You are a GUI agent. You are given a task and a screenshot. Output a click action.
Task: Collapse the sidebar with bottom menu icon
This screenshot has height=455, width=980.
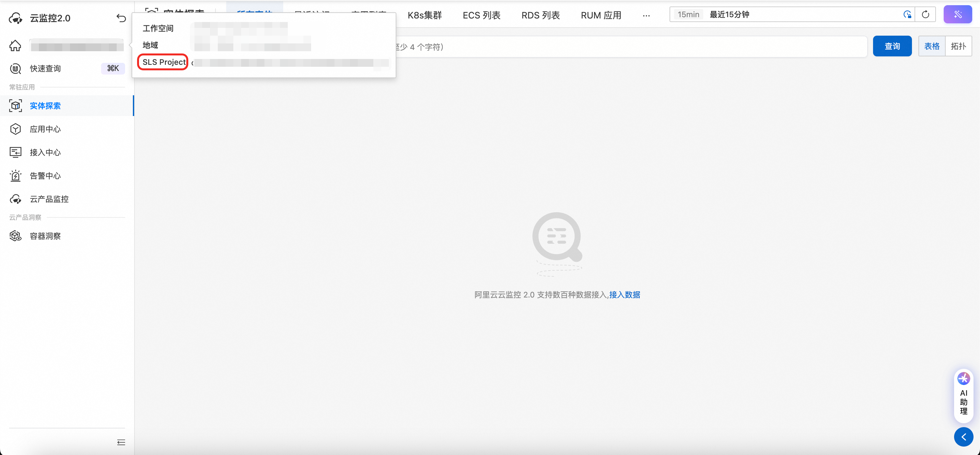121,442
